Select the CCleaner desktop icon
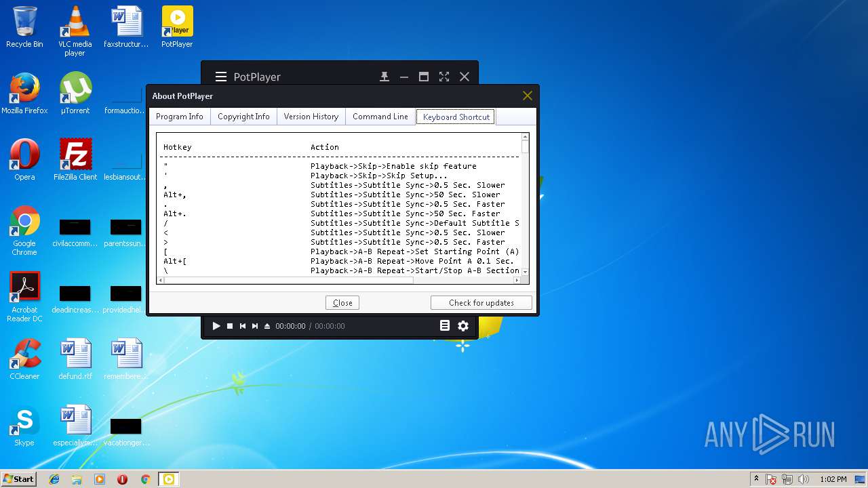Viewport: 868px width, 488px height. click(x=24, y=359)
